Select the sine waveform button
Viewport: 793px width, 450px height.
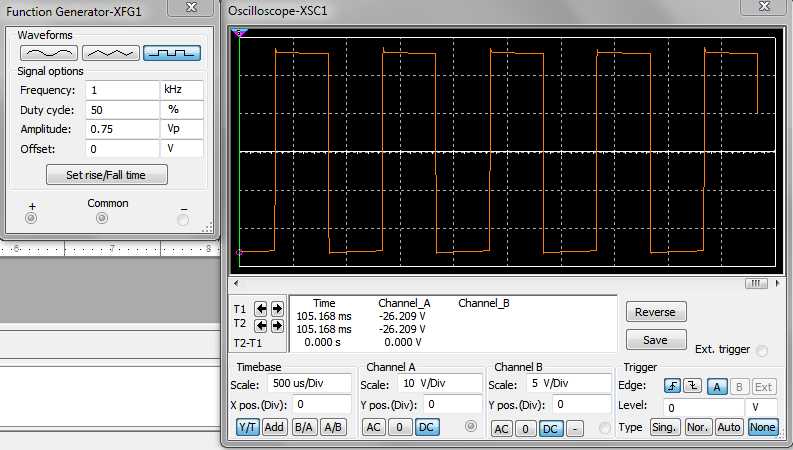[49, 53]
